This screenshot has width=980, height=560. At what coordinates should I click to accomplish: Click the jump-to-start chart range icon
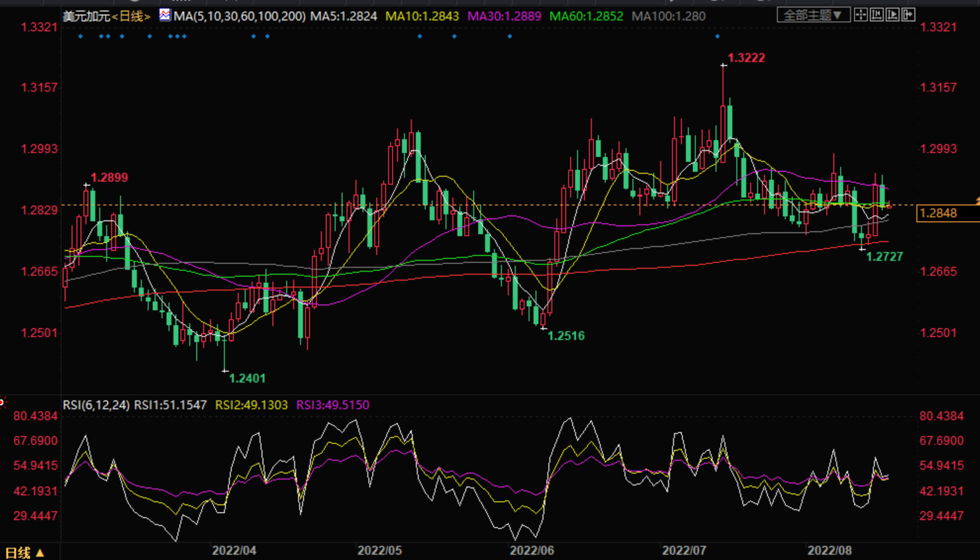click(876, 15)
